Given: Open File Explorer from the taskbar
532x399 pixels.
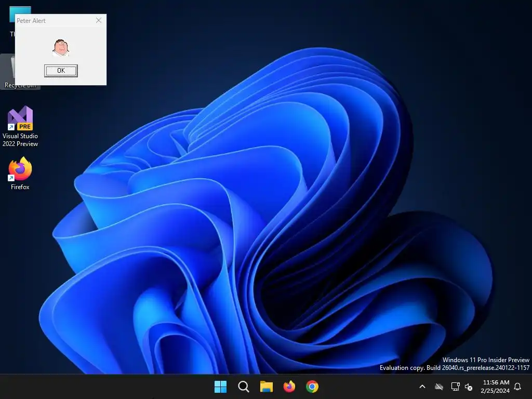Looking at the screenshot, I should click(x=267, y=387).
